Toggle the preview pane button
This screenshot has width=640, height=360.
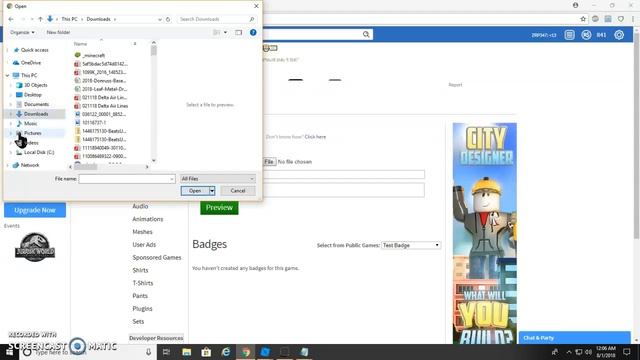238,32
